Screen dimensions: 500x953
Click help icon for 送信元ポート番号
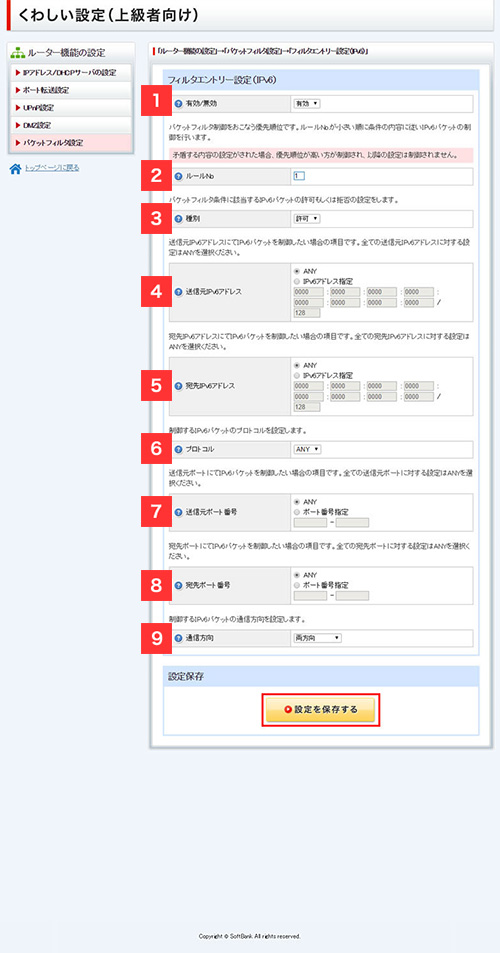tap(178, 512)
